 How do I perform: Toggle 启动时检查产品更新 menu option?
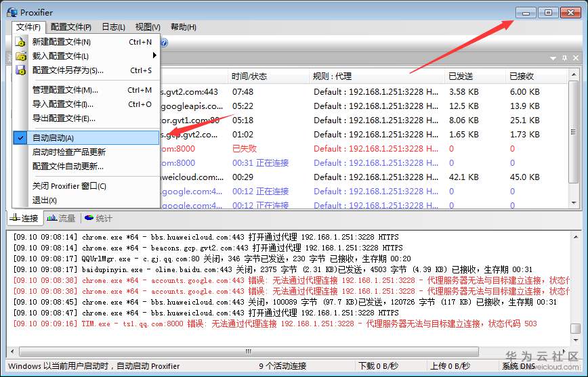coord(86,152)
